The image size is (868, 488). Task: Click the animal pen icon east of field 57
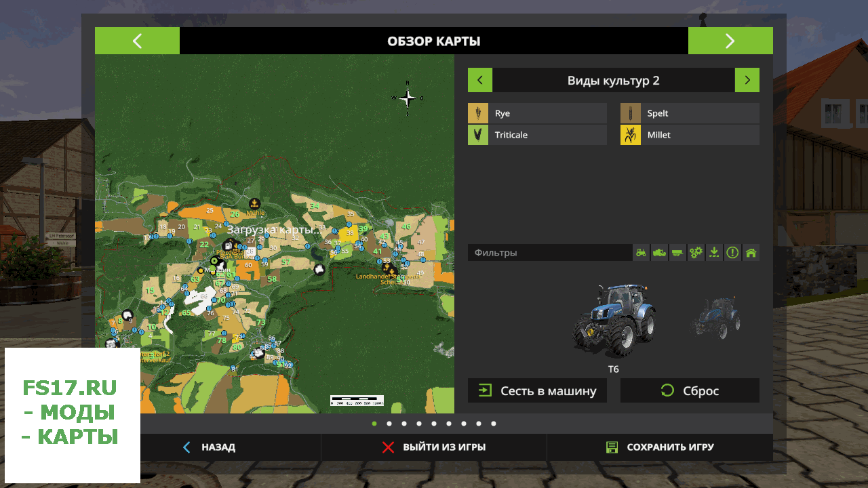319,269
